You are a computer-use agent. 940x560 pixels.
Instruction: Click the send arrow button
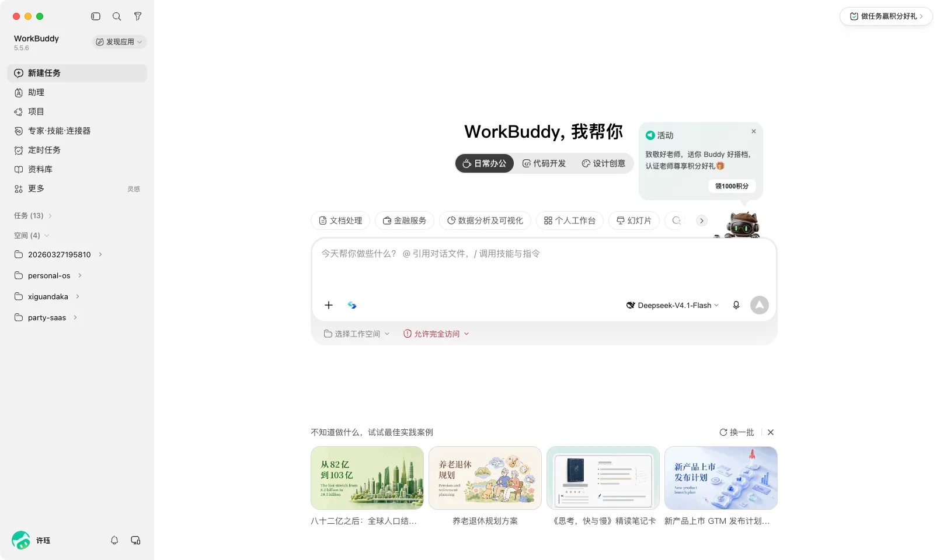760,305
